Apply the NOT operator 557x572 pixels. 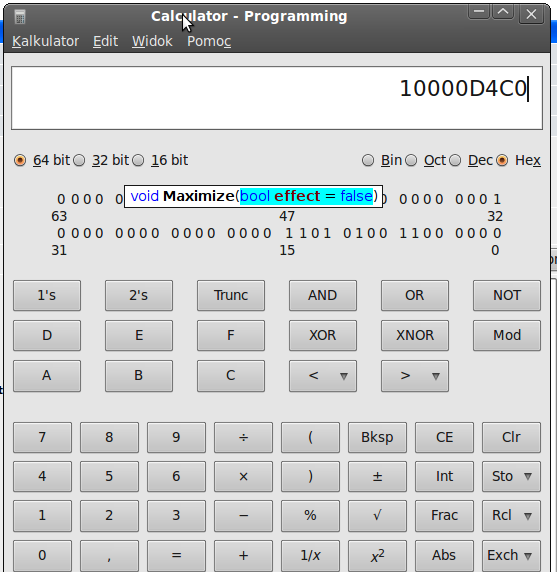point(507,295)
